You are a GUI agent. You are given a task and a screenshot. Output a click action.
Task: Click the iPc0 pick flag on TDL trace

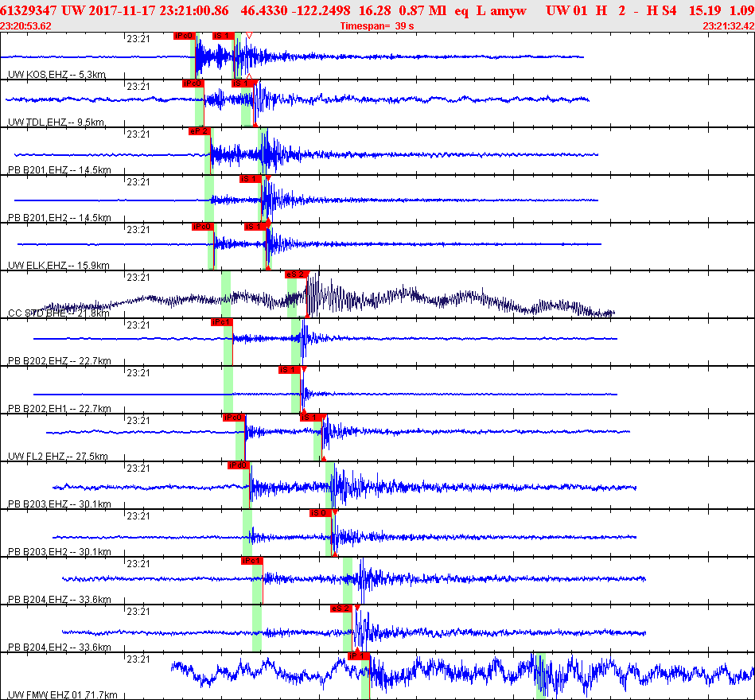click(x=193, y=84)
